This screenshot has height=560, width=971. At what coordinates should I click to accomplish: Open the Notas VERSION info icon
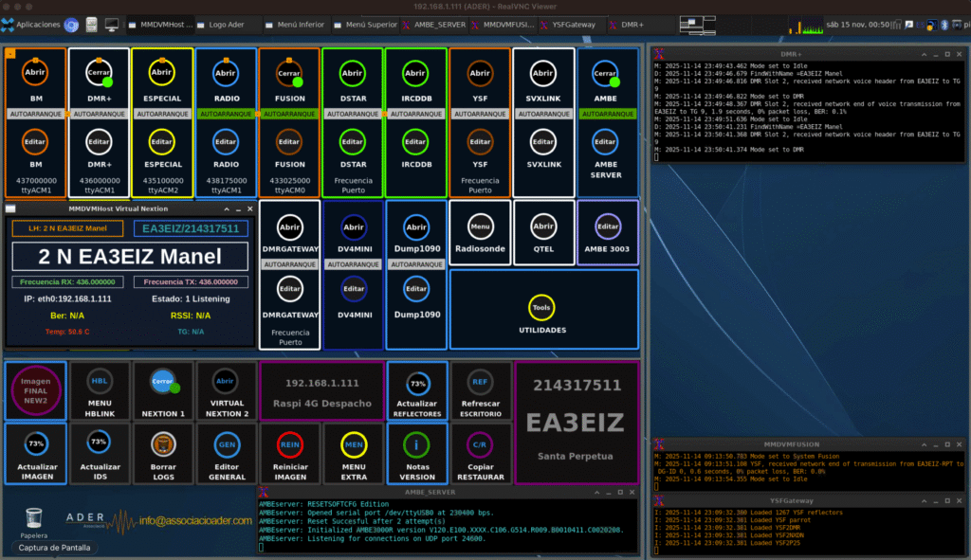(415, 446)
